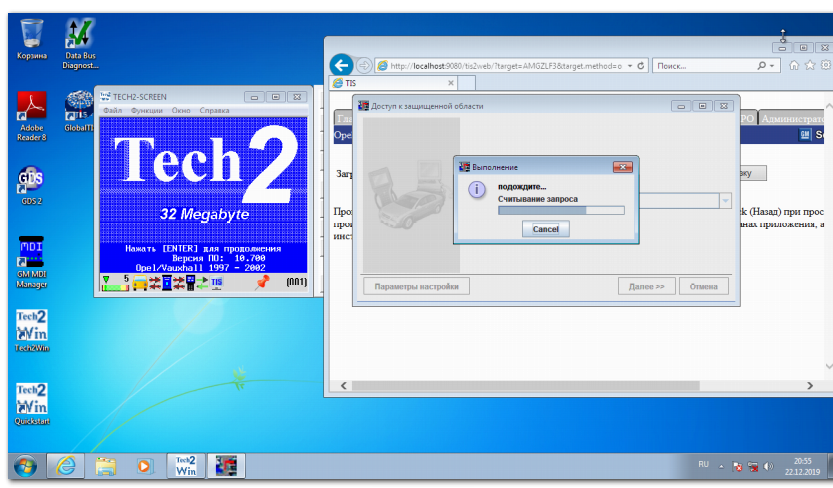The height and width of the screenshot is (488, 833).
Task: Go back in Internet Explorer
Action: pyautogui.click(x=342, y=65)
